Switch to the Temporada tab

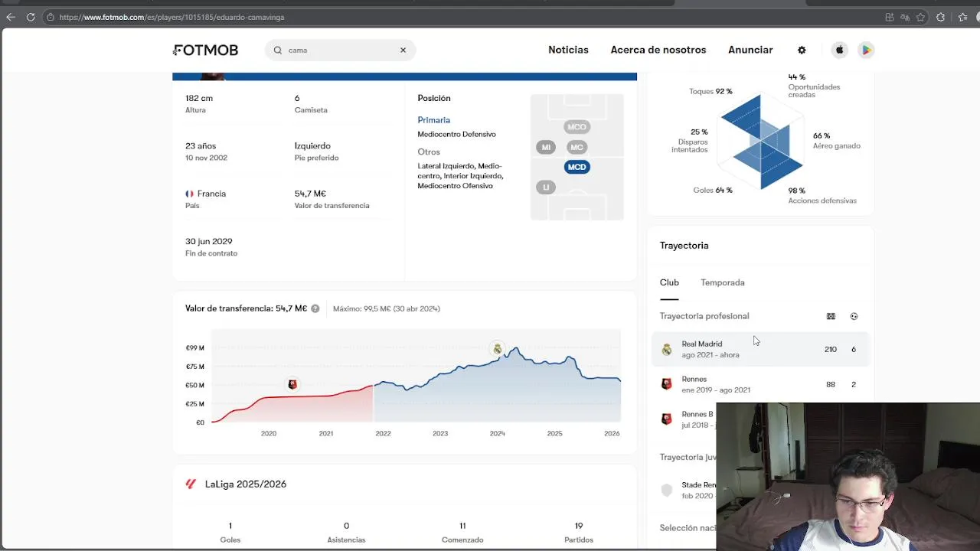coord(722,282)
